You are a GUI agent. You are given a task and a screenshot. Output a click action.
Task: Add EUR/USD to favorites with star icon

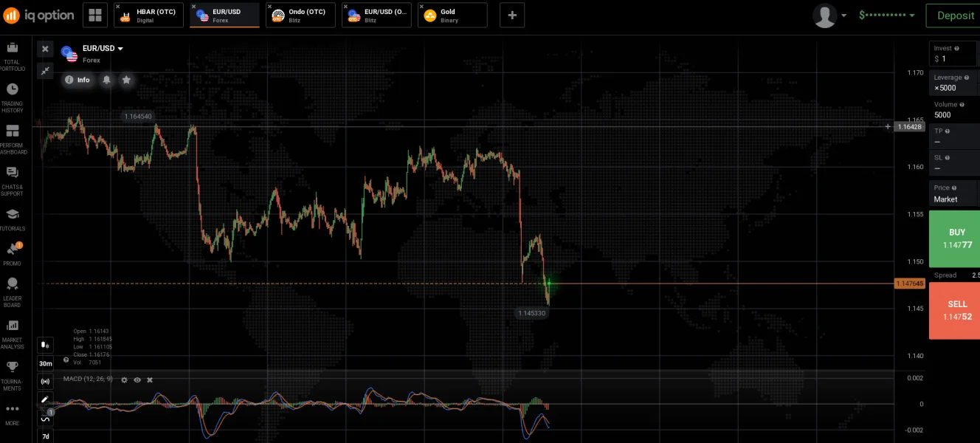pyautogui.click(x=126, y=80)
